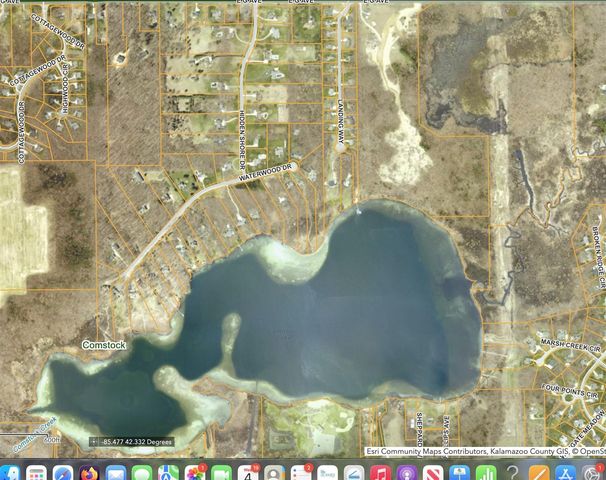This screenshot has height=480, width=606.
Task: Open Messages from the dock
Action: 142,473
